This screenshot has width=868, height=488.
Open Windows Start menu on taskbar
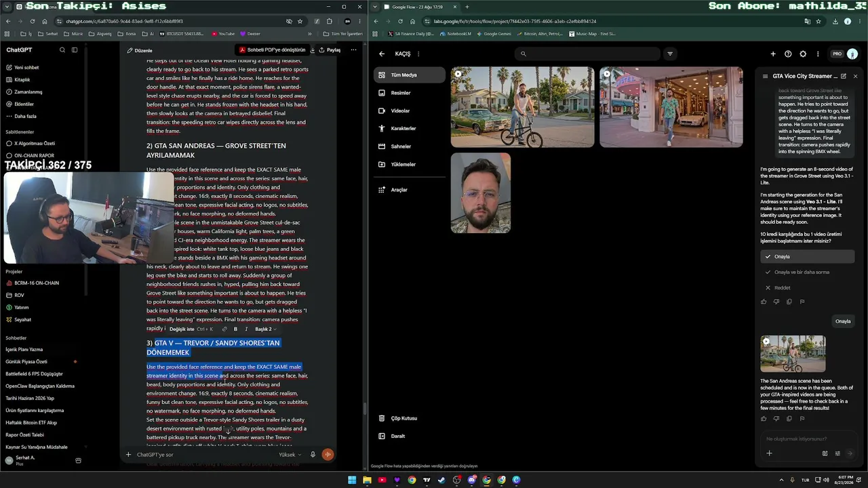pyautogui.click(x=352, y=480)
